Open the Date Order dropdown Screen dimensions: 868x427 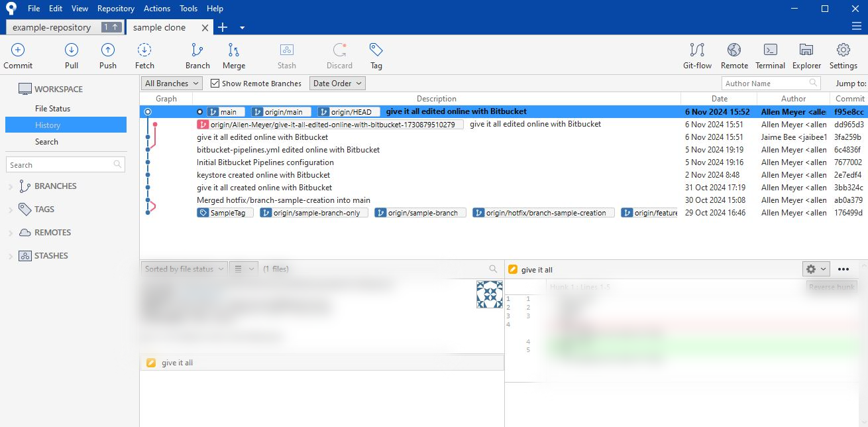(337, 84)
